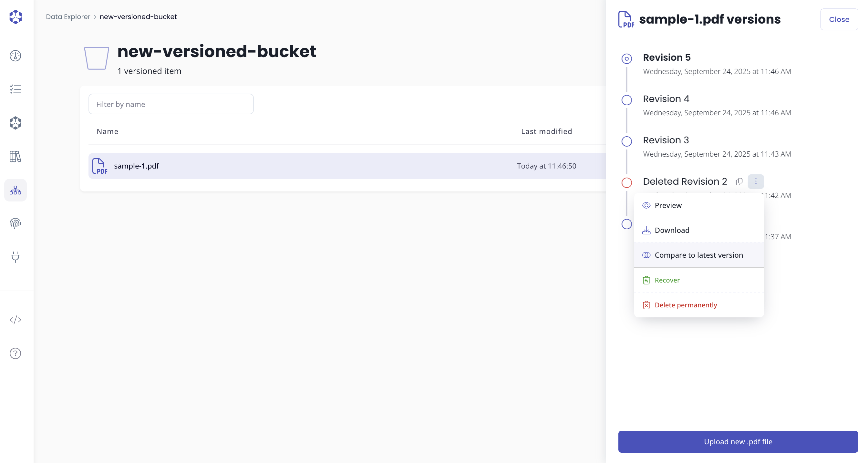Close the sample-1.pdf versions panel

839,19
